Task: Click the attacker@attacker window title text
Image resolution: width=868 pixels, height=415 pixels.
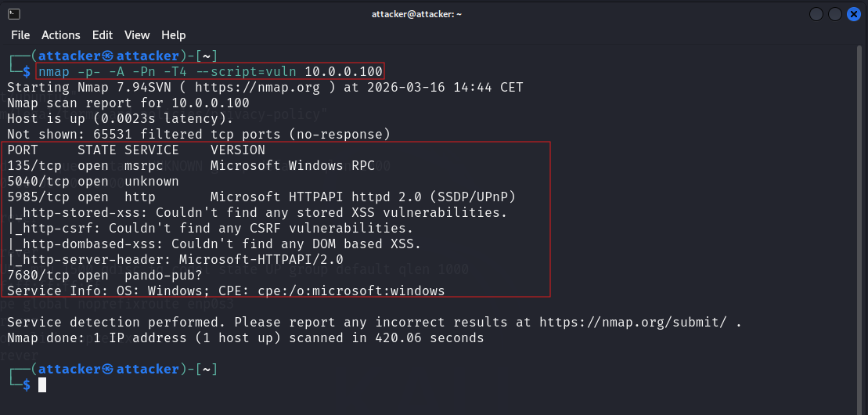Action: (416, 14)
